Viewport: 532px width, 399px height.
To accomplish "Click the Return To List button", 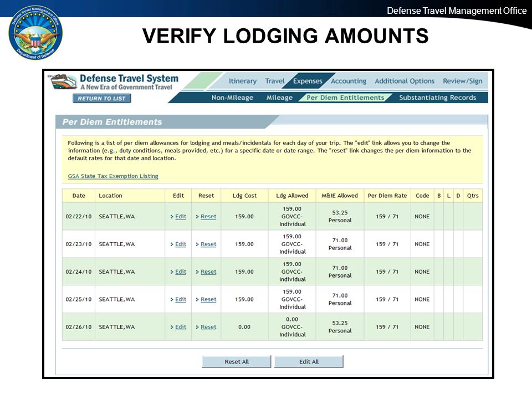I will coord(102,99).
